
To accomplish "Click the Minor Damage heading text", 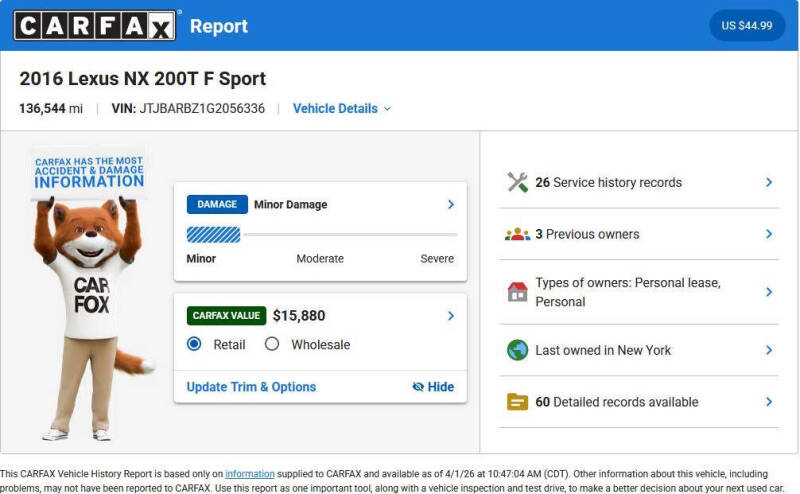I will 291,204.
